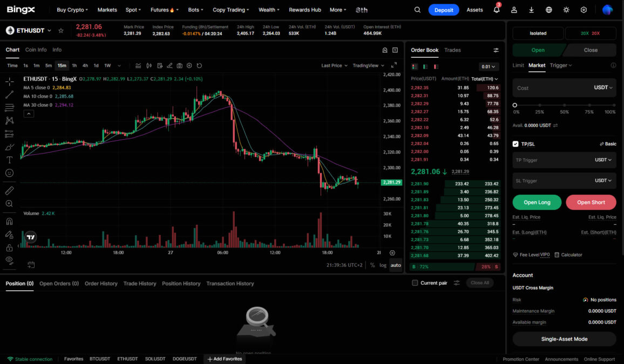Open user profile icon
Image resolution: width=624 pixels, height=364 pixels.
[x=514, y=10]
